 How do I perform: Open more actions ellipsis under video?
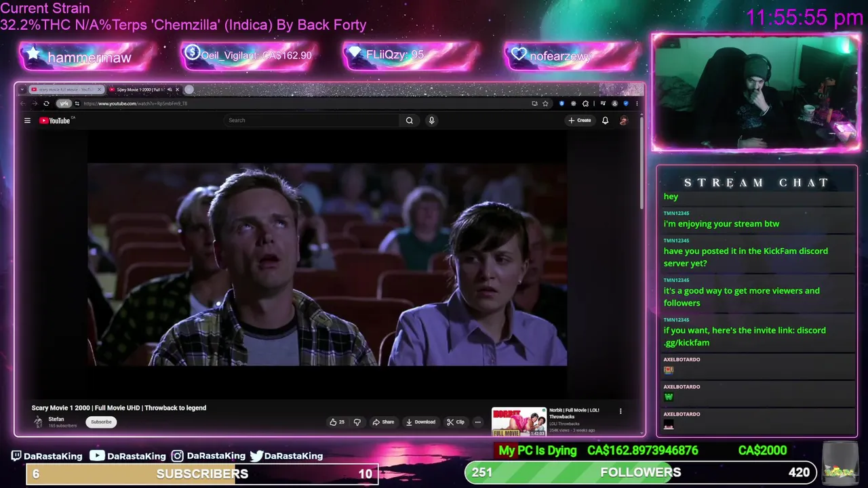(477, 422)
